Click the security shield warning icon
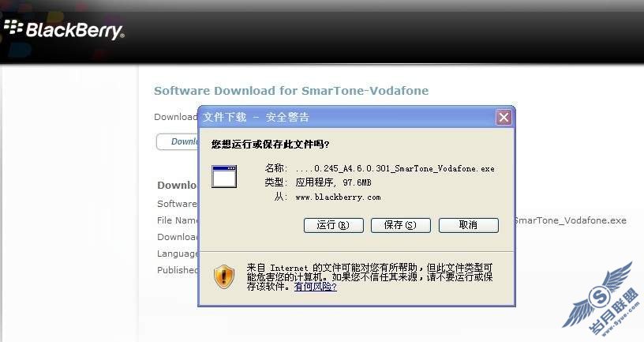Viewport: 644px width, 342px height. click(x=224, y=276)
